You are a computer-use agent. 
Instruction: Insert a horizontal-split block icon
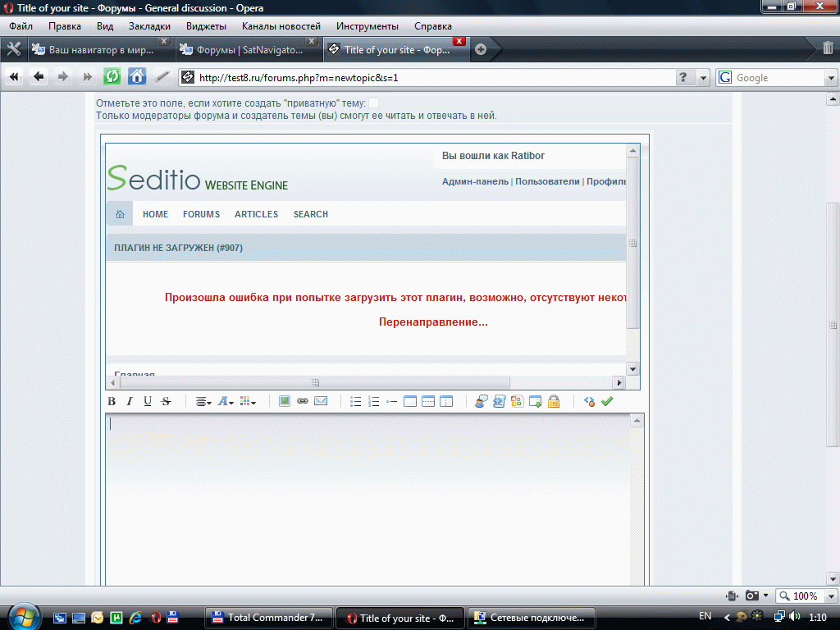tap(428, 401)
